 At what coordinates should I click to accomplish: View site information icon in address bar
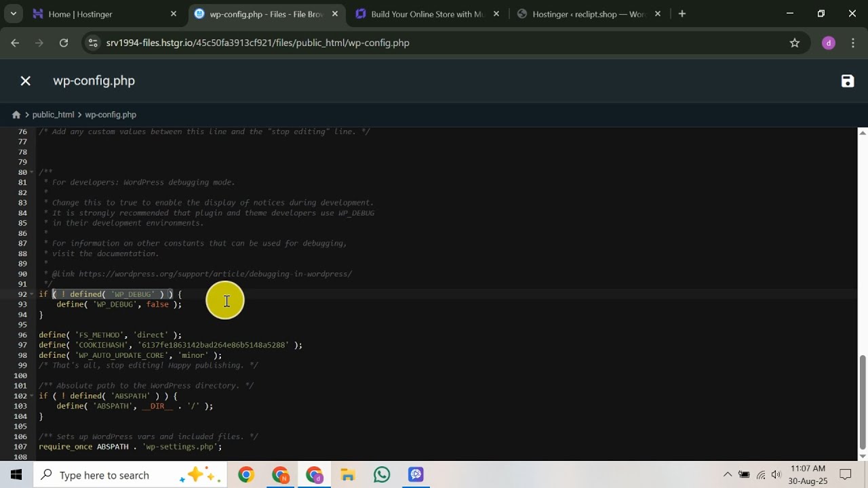[x=94, y=43]
